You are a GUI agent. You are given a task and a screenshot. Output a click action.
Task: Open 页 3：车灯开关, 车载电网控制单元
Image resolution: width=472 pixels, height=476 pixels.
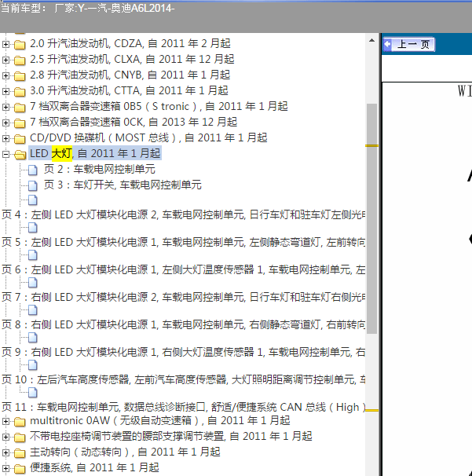123,185
